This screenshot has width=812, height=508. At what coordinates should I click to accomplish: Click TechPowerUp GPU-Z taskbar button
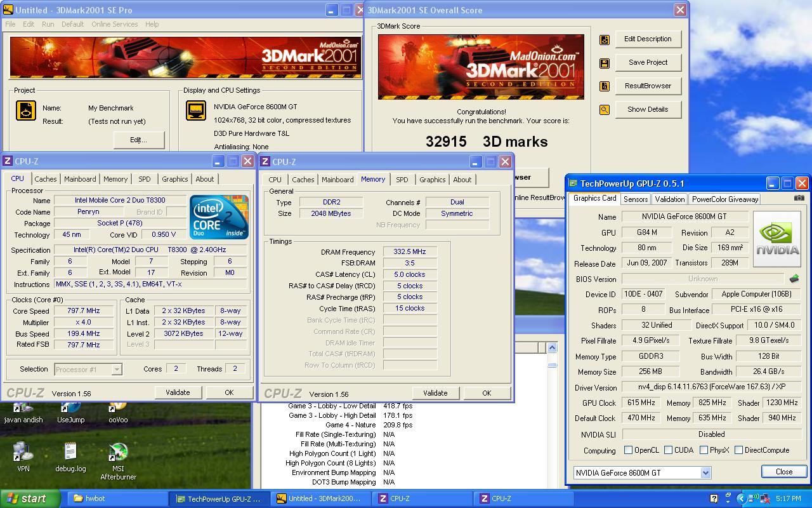(x=219, y=498)
